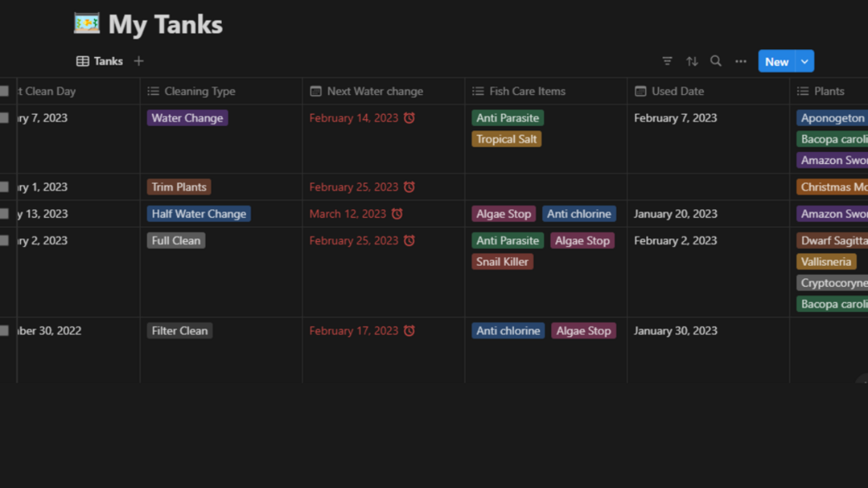
Task: Click the aquarium page icon
Action: 86,23
